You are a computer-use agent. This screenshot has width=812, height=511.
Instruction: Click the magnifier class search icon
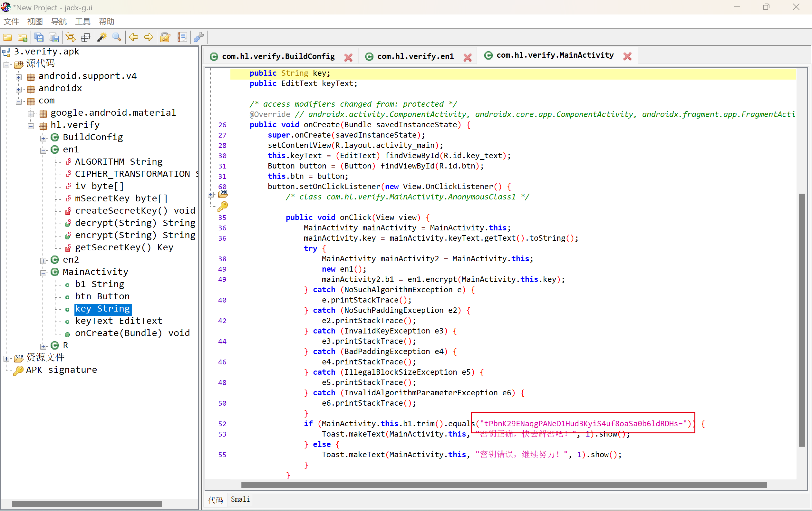[x=117, y=37]
